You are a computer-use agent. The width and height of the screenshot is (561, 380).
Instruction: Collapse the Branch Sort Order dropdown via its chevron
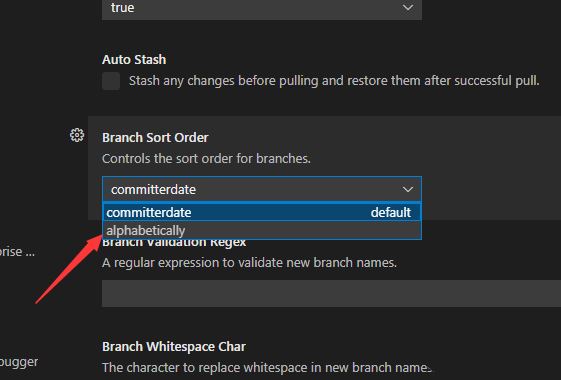408,189
